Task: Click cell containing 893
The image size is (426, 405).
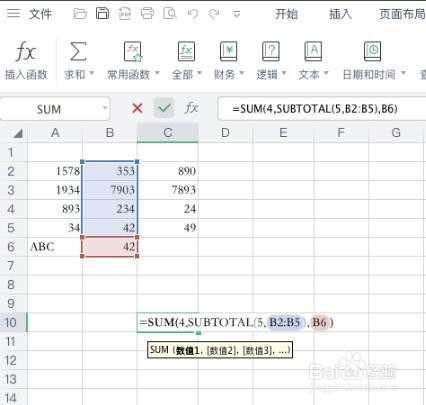Action: pos(55,209)
